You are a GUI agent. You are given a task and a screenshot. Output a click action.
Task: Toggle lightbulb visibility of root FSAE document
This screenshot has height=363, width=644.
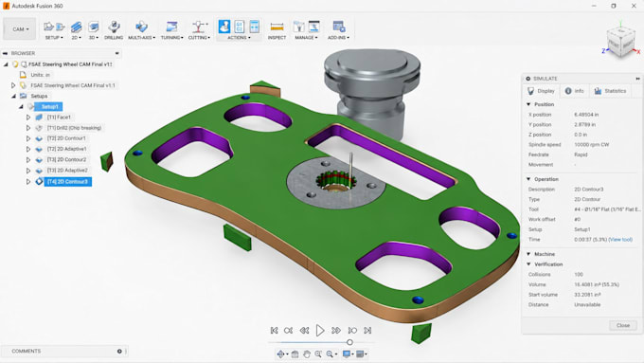tap(15, 64)
